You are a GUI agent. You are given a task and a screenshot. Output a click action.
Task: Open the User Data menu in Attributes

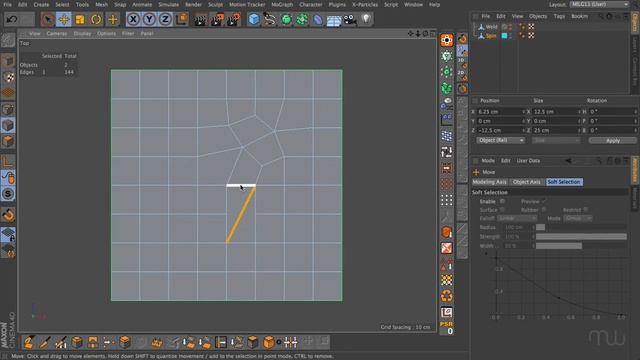pyautogui.click(x=528, y=161)
